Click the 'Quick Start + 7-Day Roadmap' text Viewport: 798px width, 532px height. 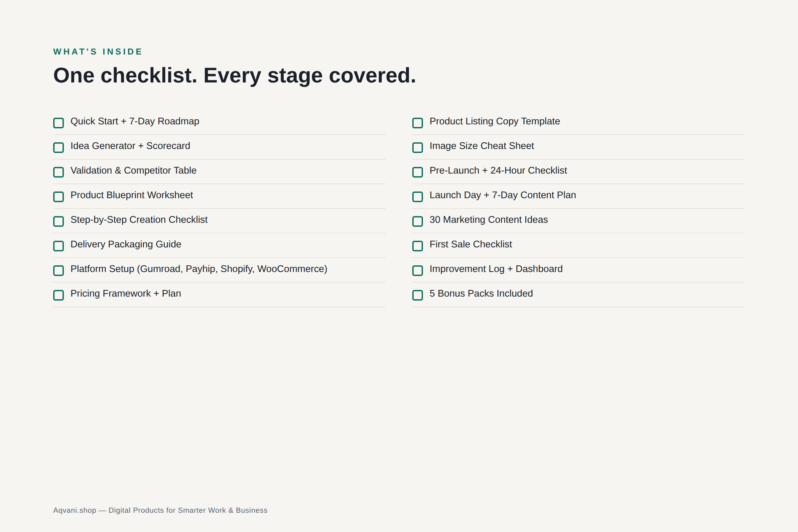135,121
